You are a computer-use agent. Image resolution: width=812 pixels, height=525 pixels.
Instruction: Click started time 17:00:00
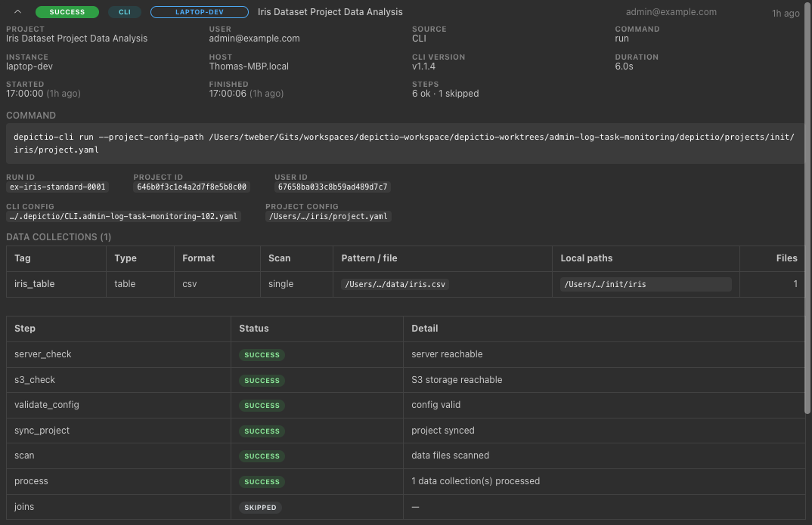click(x=25, y=94)
